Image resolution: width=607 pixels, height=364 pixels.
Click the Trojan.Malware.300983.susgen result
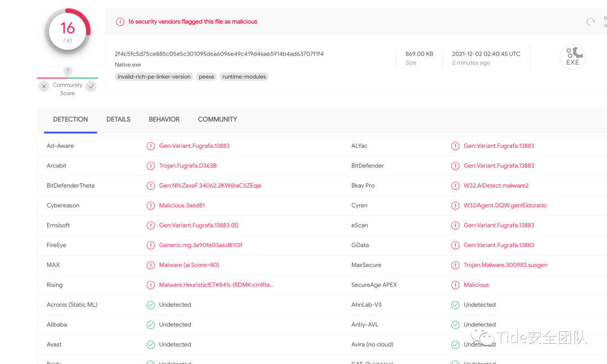pos(506,265)
